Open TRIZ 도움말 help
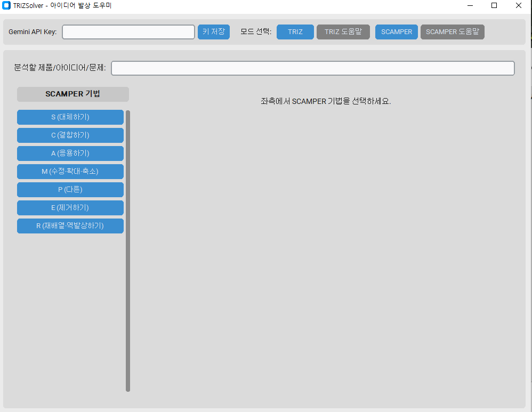532x412 pixels. coord(343,32)
